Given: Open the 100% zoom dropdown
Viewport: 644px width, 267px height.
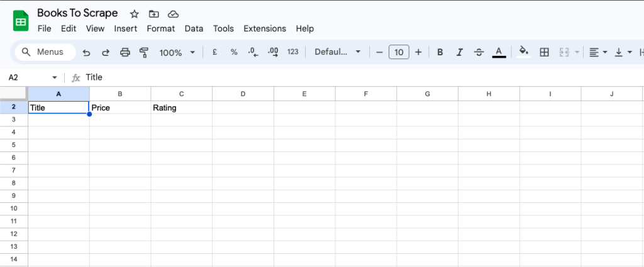Looking at the screenshot, I should (177, 52).
